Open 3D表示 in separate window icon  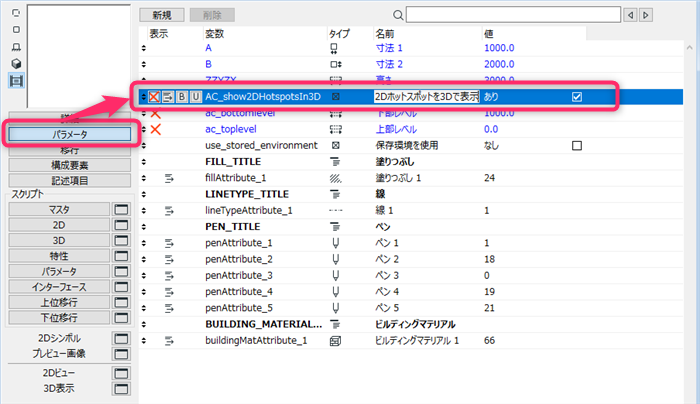(x=121, y=389)
